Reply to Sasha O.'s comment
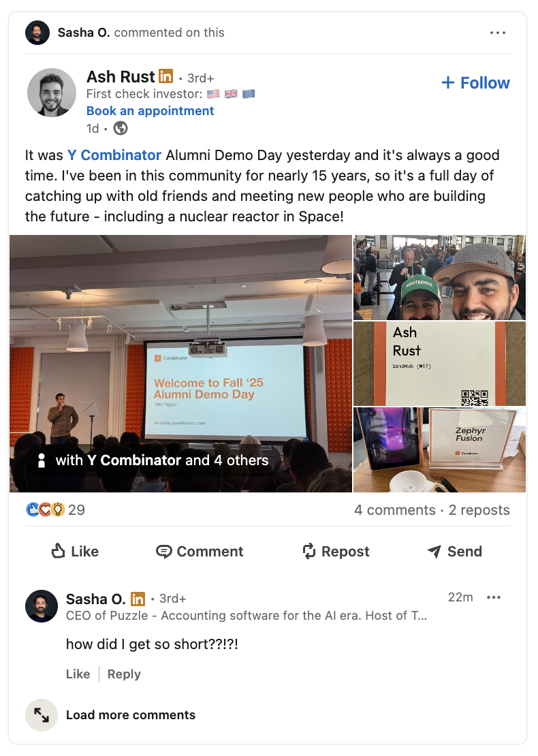The height and width of the screenshot is (756, 538). click(124, 674)
